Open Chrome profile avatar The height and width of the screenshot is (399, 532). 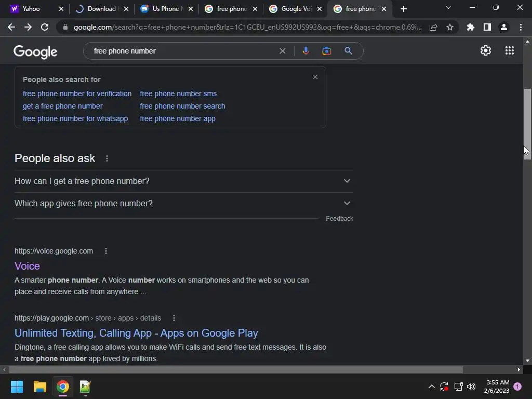point(504,27)
